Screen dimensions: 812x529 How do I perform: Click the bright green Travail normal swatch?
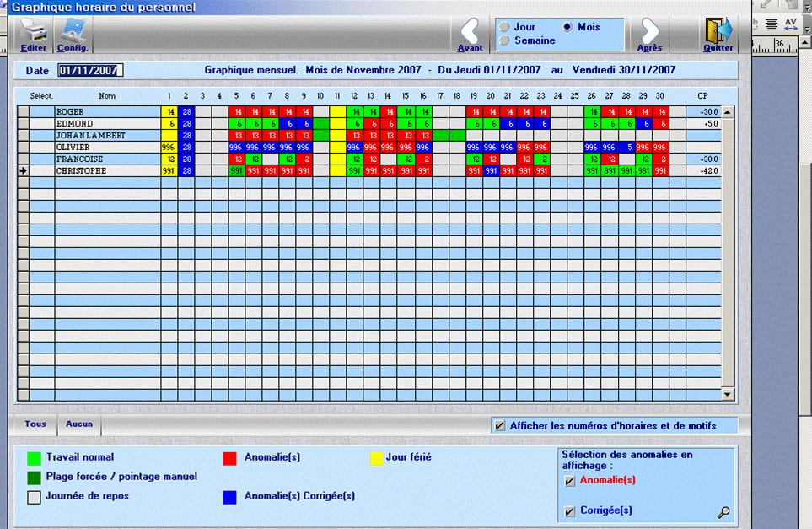pyautogui.click(x=35, y=458)
